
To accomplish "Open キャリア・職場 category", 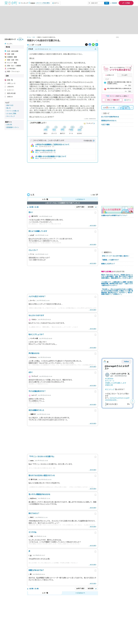I will (x=11, y=63).
